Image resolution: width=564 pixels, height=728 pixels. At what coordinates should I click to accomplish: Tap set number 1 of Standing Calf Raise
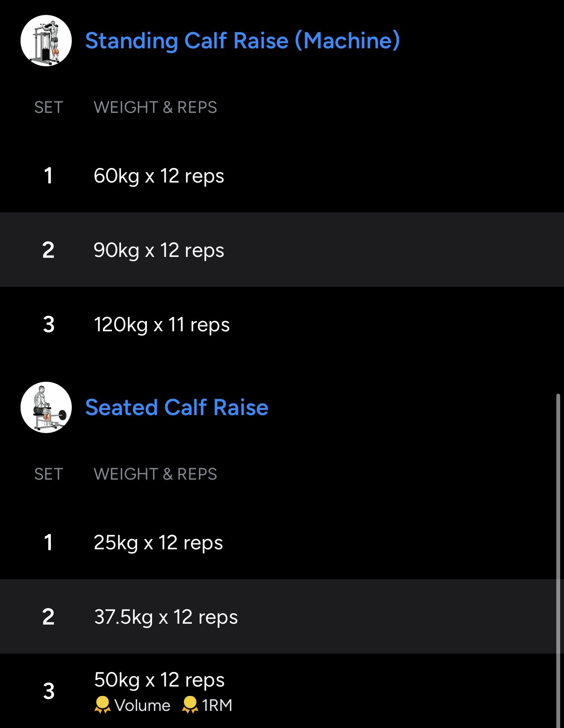click(x=48, y=176)
